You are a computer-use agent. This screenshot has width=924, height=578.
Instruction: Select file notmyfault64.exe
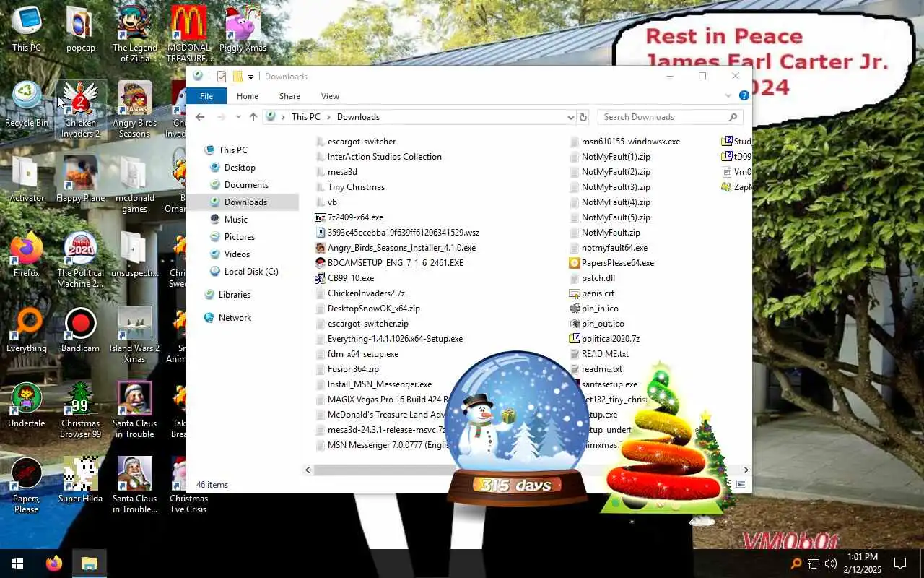[614, 248]
